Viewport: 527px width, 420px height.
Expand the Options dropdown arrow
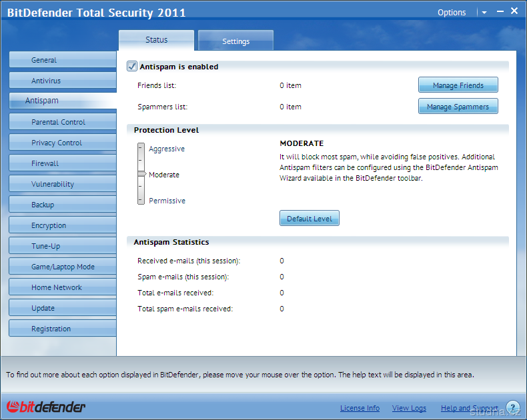tap(484, 13)
